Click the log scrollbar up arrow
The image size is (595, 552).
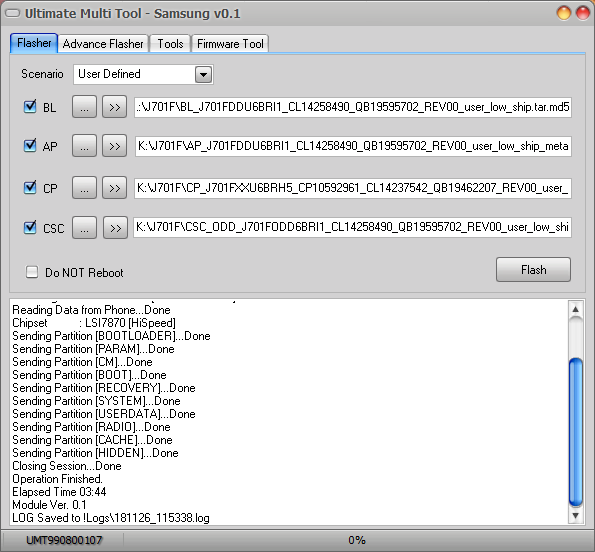576,309
